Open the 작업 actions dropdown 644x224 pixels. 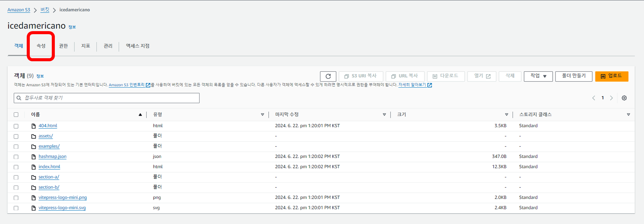[538, 76]
